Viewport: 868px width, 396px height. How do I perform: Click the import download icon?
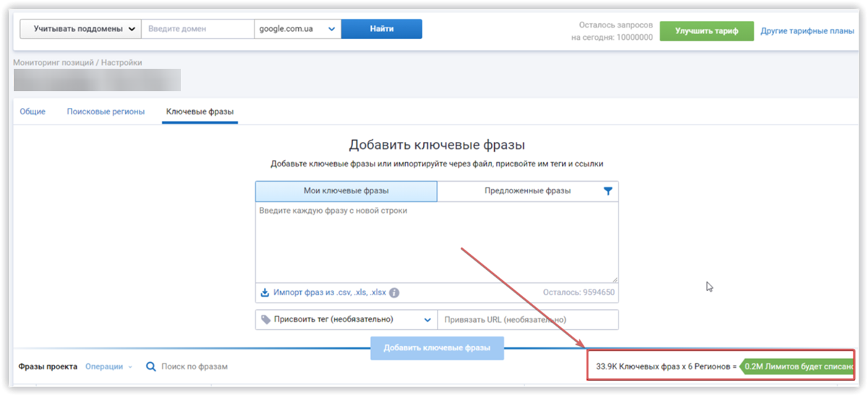[265, 293]
